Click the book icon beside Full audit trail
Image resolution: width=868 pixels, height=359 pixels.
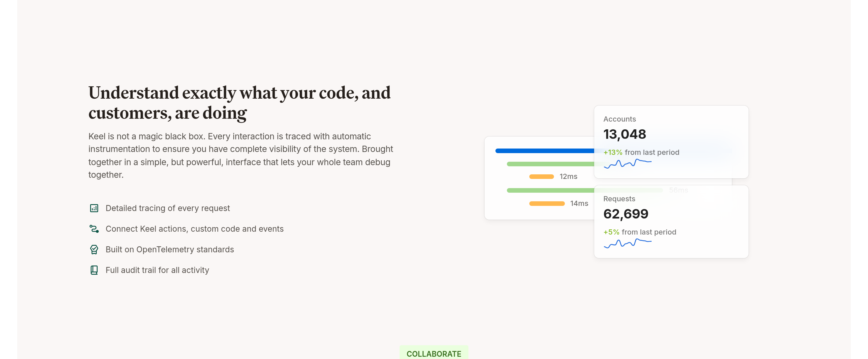point(94,270)
